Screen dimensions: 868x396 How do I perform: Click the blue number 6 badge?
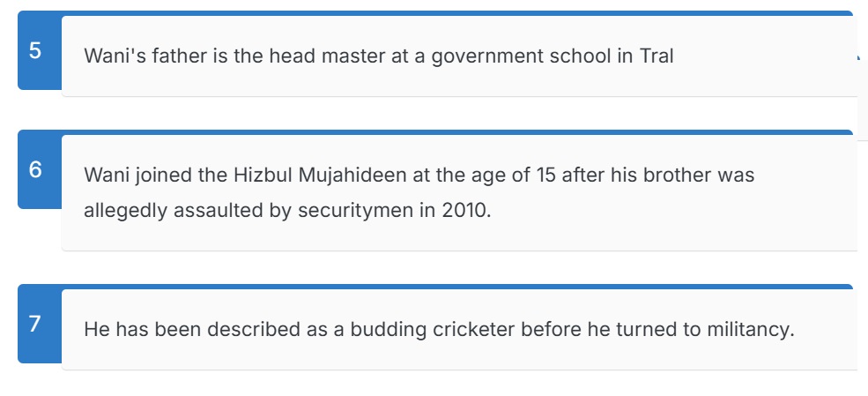(35, 170)
